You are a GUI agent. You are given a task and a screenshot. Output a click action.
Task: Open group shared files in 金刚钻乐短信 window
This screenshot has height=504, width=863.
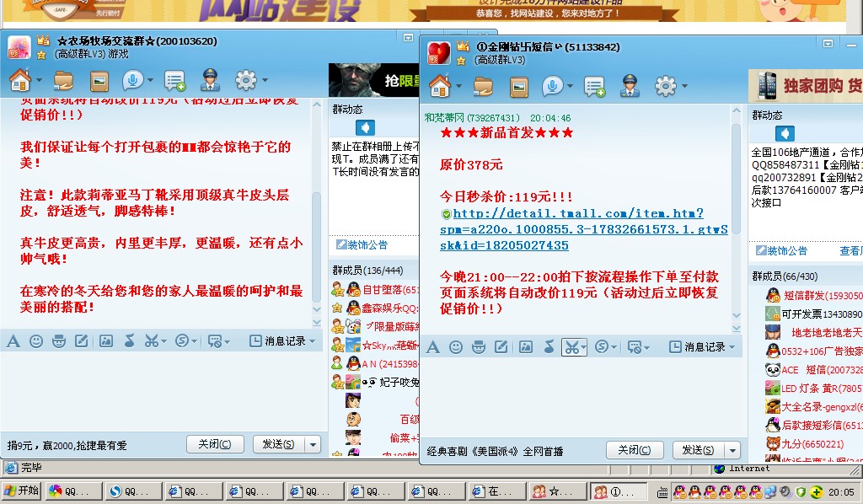coord(483,87)
